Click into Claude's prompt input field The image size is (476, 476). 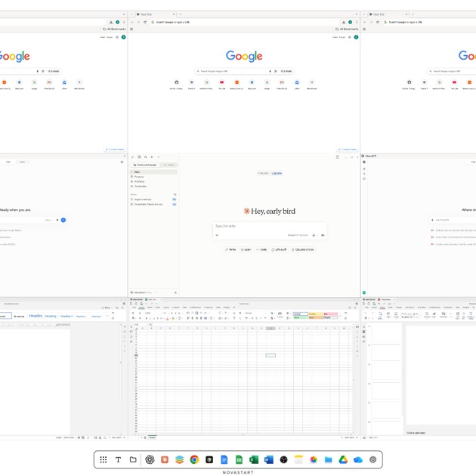pos(270,227)
